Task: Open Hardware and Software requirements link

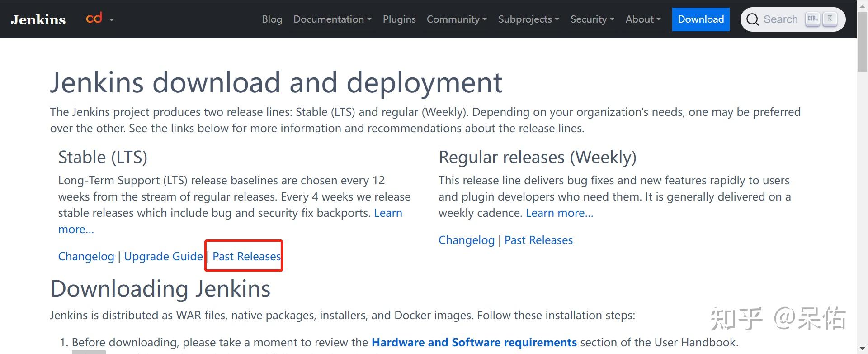Action: coord(474,343)
